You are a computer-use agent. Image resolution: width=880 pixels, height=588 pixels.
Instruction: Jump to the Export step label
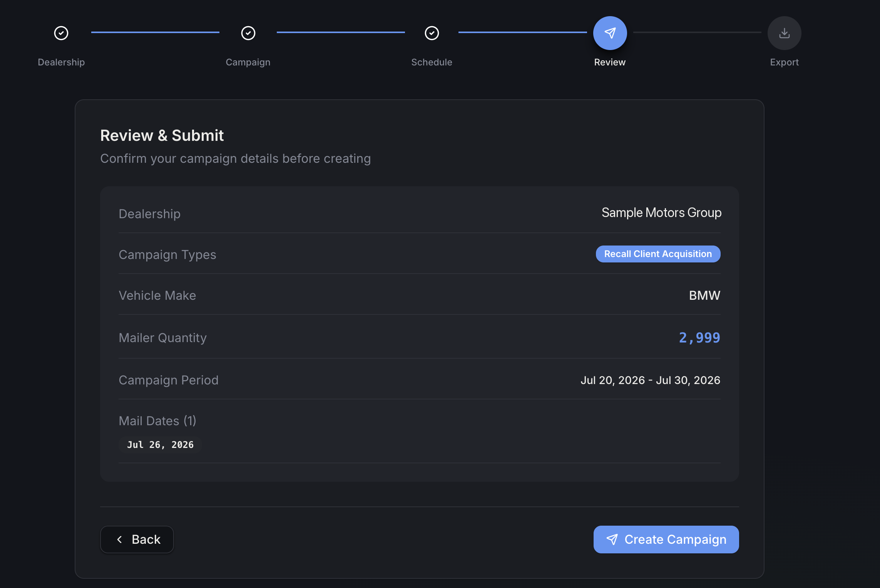785,62
